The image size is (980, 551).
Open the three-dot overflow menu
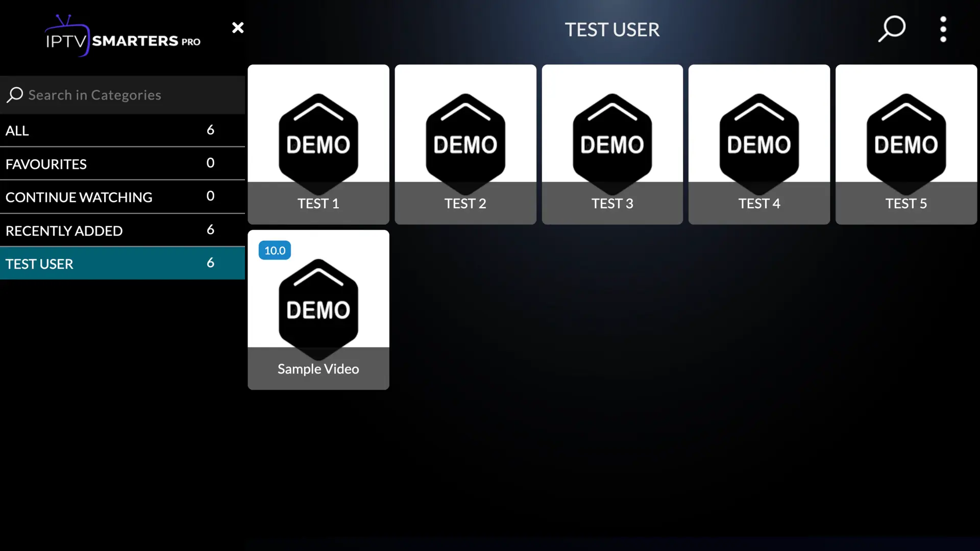[x=943, y=29]
